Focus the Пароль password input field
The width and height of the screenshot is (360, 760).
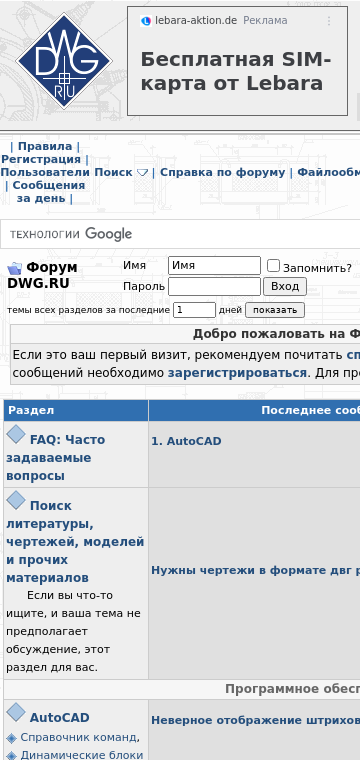(x=214, y=286)
